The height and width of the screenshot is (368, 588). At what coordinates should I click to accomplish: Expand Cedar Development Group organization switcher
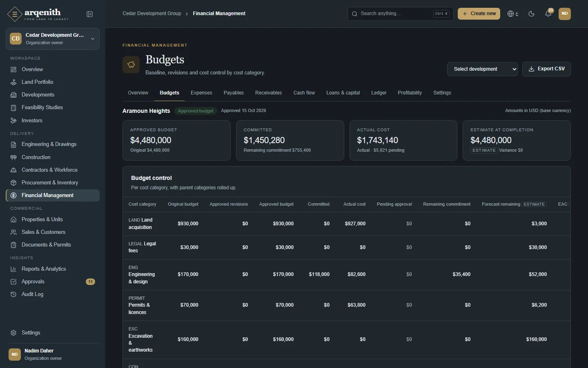[x=53, y=39]
